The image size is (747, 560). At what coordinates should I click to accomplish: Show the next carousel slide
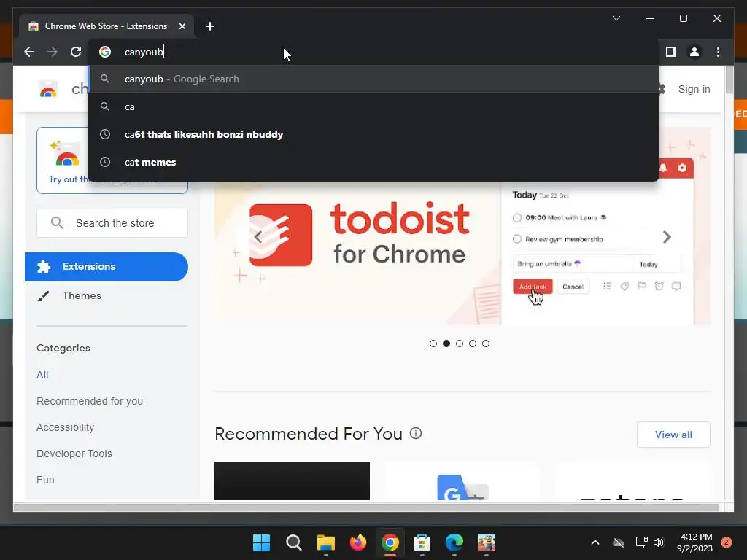click(667, 237)
